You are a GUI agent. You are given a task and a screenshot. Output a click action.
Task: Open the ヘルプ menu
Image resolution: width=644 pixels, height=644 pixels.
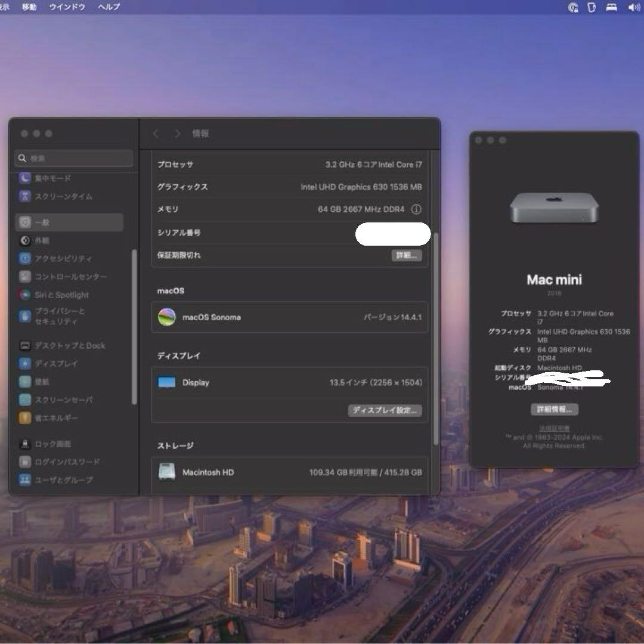[x=107, y=7]
